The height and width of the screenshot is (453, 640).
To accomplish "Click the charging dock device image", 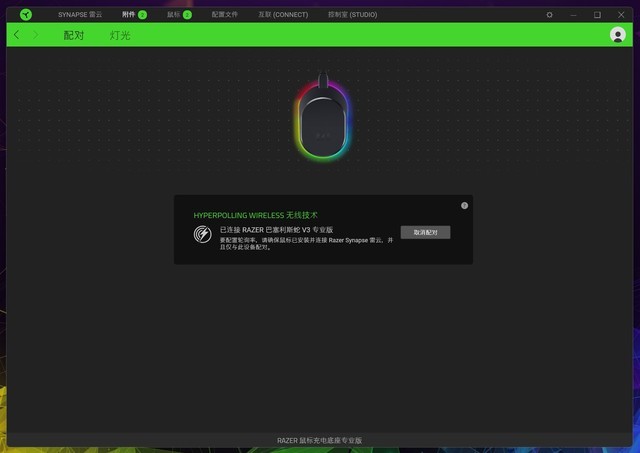I will tap(323, 117).
